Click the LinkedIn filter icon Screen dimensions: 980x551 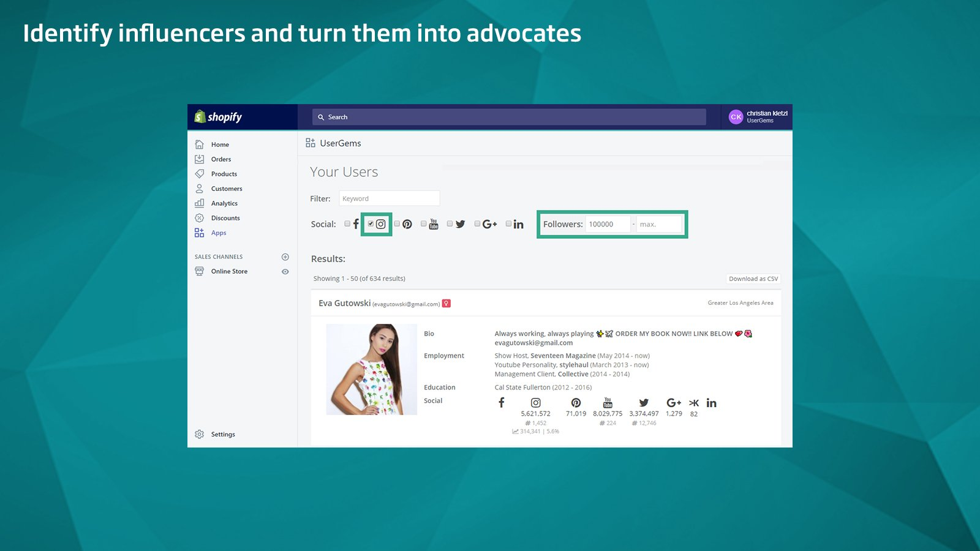click(x=519, y=224)
